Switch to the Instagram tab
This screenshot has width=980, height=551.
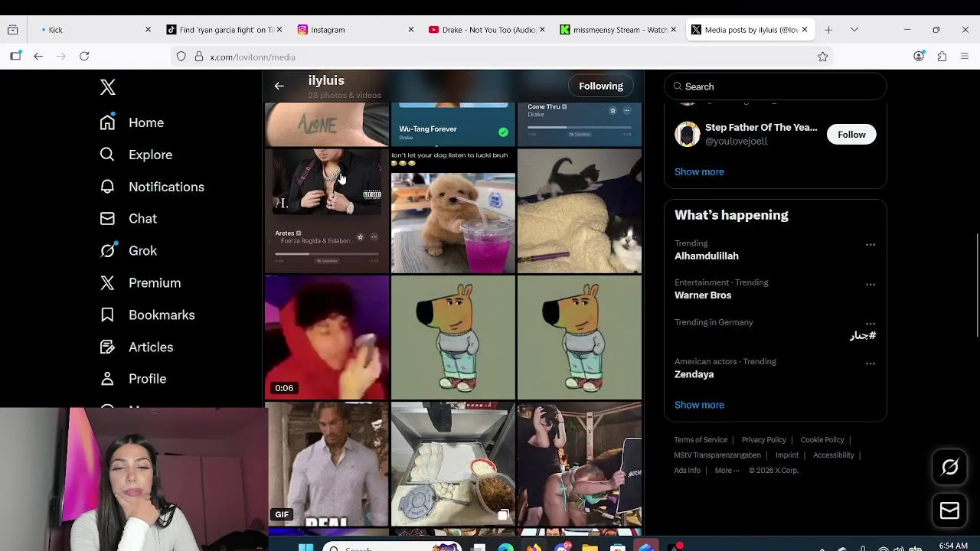[x=354, y=30]
